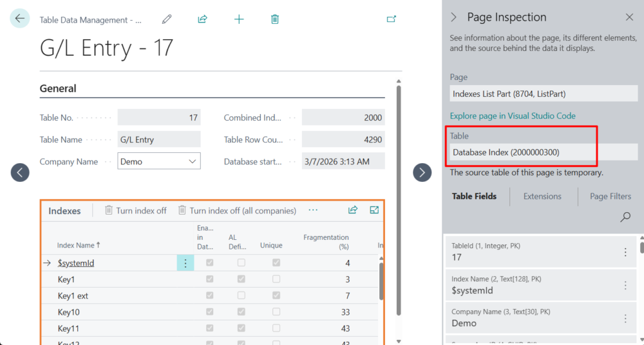The width and height of the screenshot is (644, 345).
Task: Toggle Enabled checkbox for Key1 row
Action: click(x=210, y=280)
